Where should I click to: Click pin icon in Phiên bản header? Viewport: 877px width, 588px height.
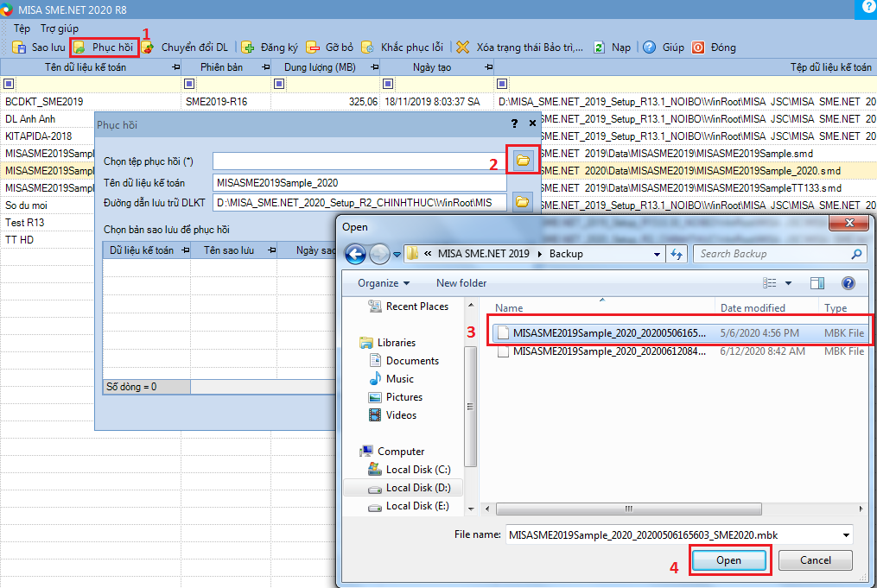(x=265, y=67)
